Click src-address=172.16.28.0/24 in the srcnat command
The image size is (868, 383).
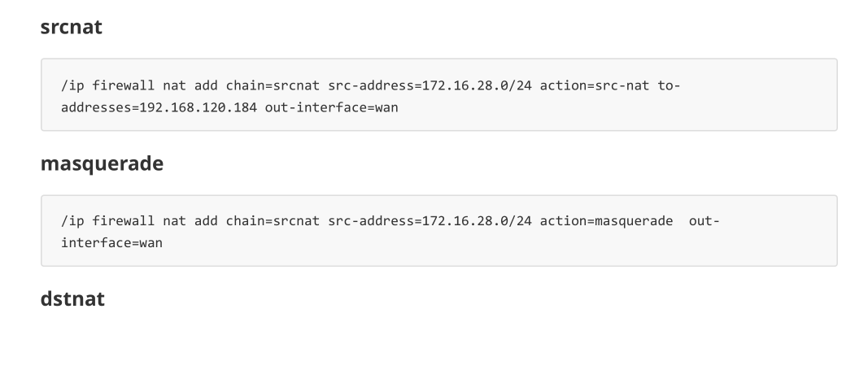pyautogui.click(x=430, y=85)
